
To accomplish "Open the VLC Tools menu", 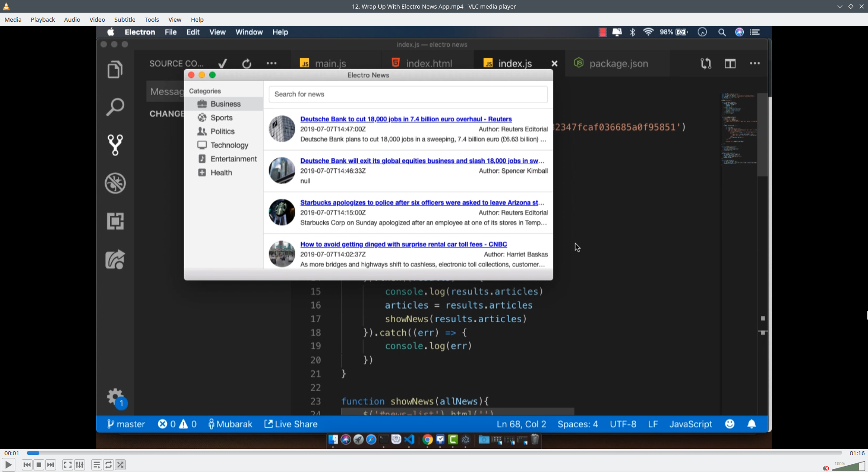I will (x=152, y=19).
